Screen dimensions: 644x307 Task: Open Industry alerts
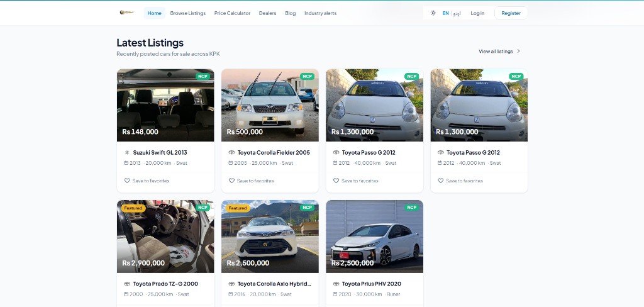click(x=320, y=13)
